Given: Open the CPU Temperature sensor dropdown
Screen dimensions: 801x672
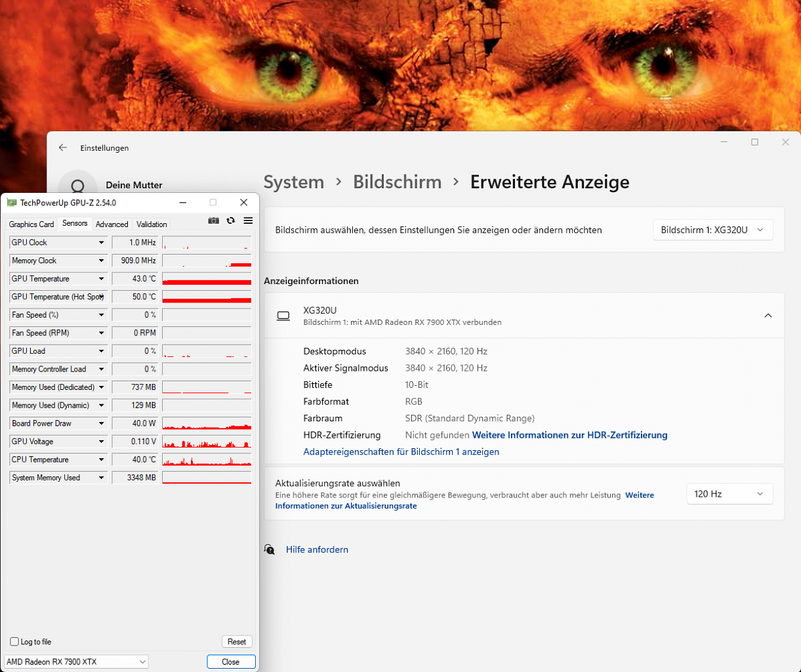Looking at the screenshot, I should [102, 459].
